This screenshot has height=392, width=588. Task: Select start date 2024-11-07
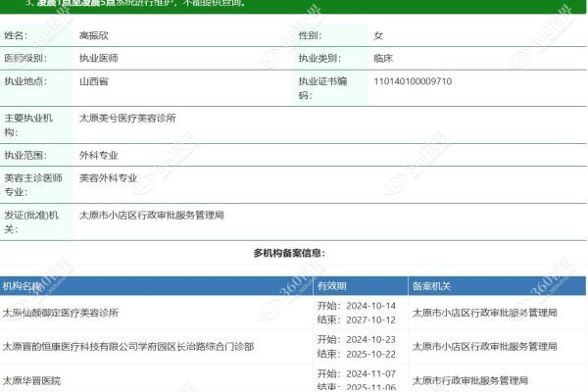click(370, 374)
